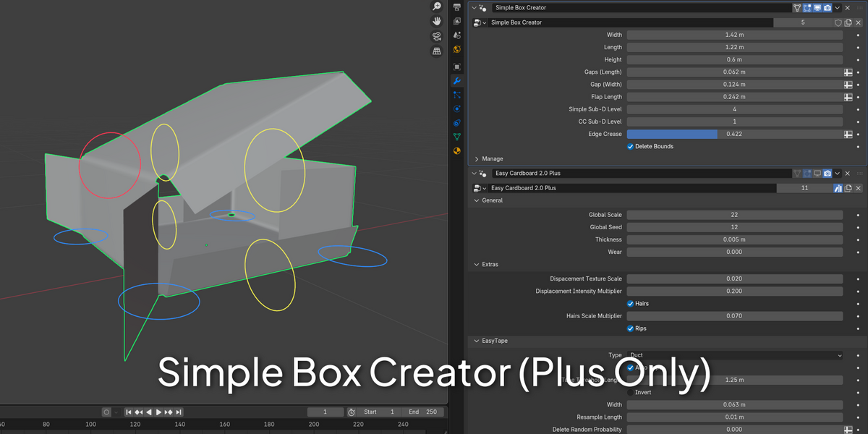Click the Width 1.42 m field
Screen dimensions: 868x434
[x=735, y=35]
